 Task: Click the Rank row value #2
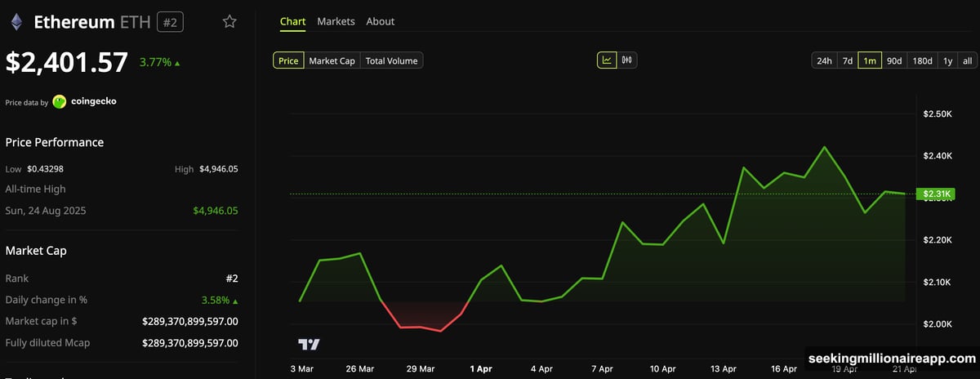coord(232,279)
